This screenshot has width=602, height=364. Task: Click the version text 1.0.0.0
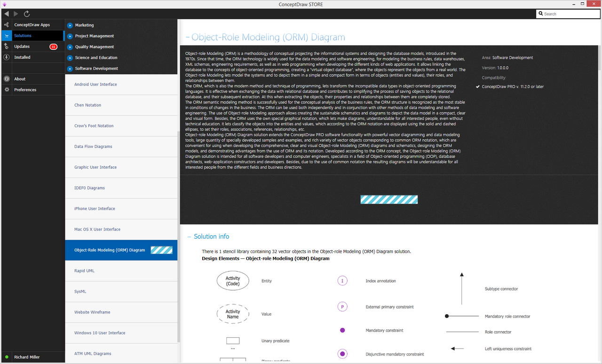[502, 68]
